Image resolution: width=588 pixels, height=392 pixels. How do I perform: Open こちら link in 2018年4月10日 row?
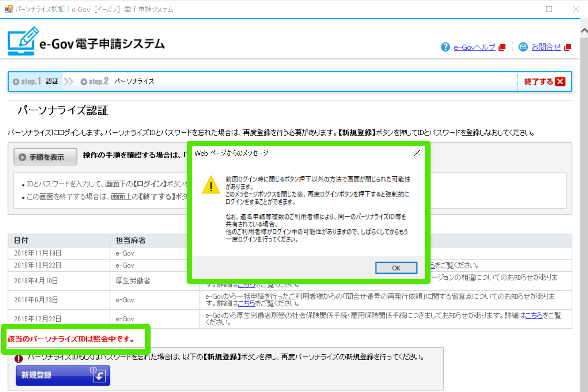[247, 285]
